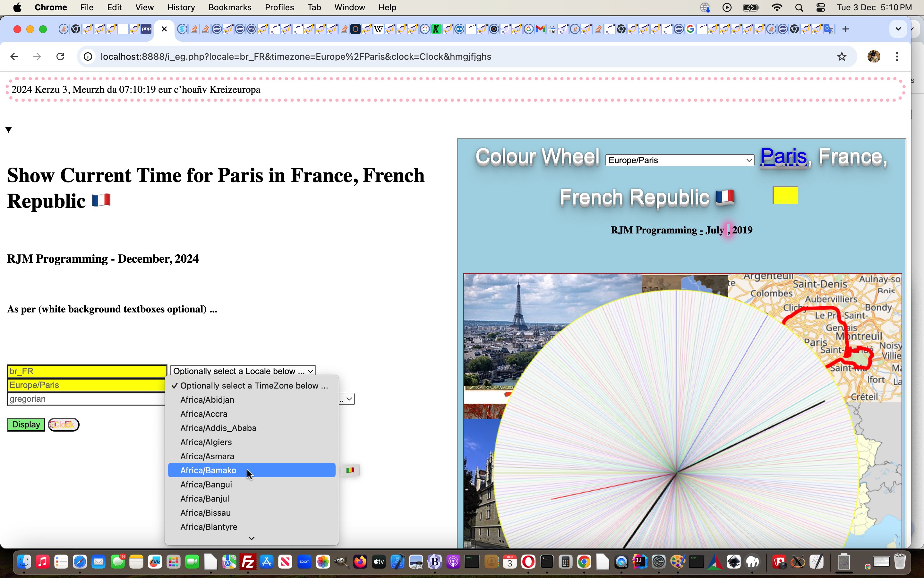The image size is (924, 578).
Task: Choose Africa/Algiers from timezone list
Action: coord(252,442)
